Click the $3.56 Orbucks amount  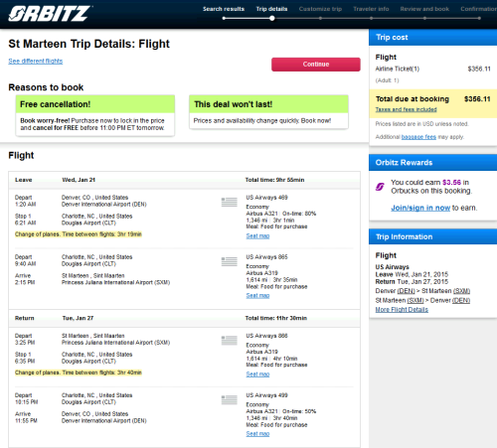tap(451, 183)
